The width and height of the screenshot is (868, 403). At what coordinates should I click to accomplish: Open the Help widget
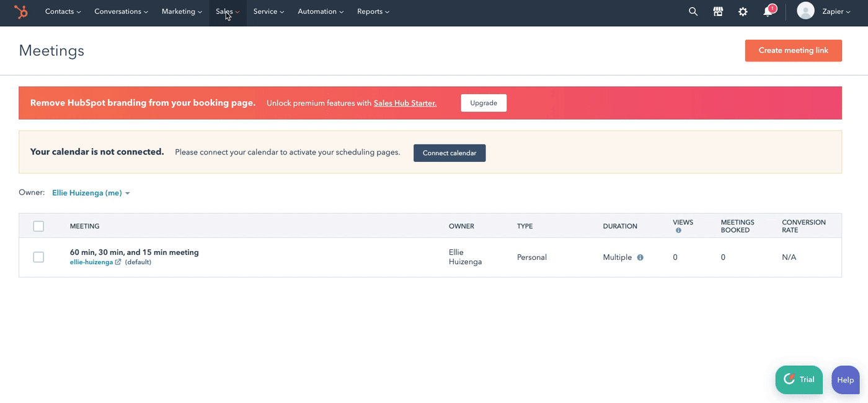[x=845, y=380]
